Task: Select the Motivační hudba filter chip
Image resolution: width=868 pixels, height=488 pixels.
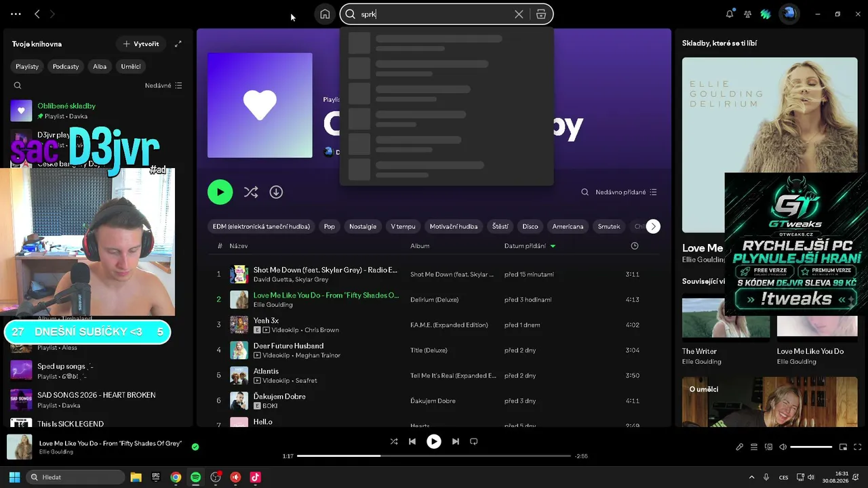Action: point(454,226)
